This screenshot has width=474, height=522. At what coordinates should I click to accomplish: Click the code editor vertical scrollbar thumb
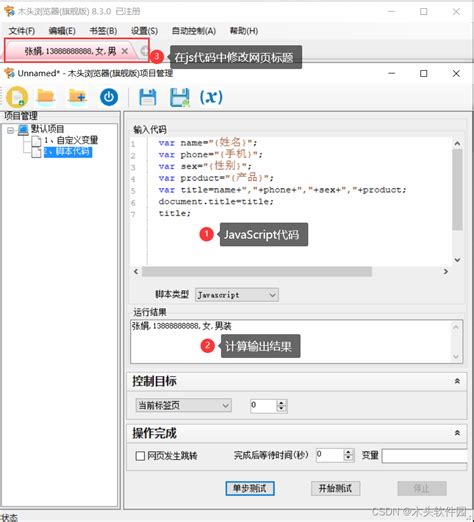pos(457,190)
